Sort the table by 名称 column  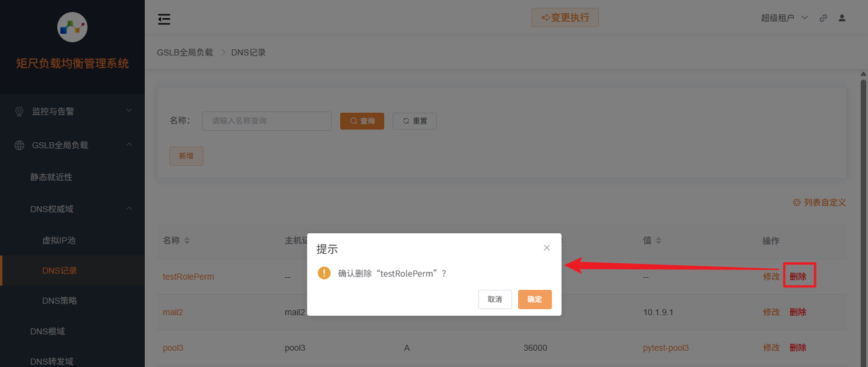coord(187,240)
